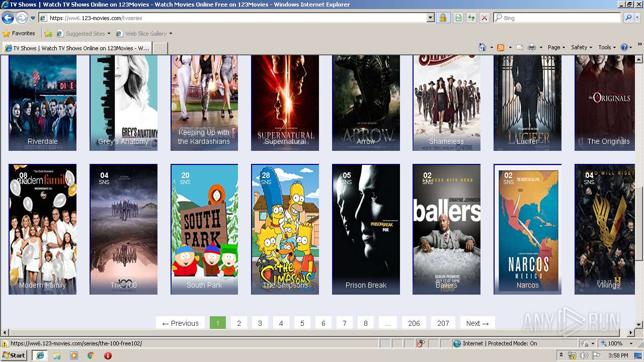The width and height of the screenshot is (644, 362).
Task: Open the Narcos show poster
Action: tap(527, 229)
